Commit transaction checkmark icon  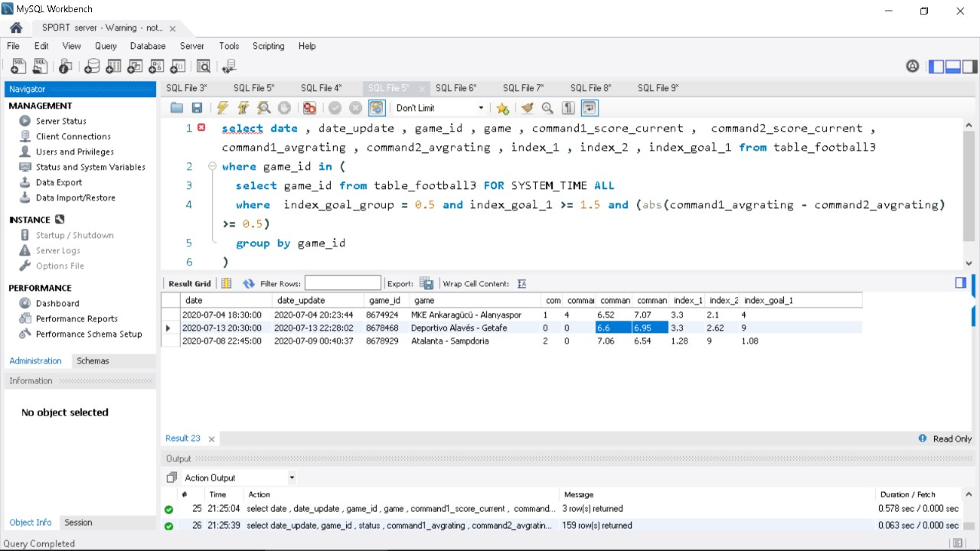point(335,108)
